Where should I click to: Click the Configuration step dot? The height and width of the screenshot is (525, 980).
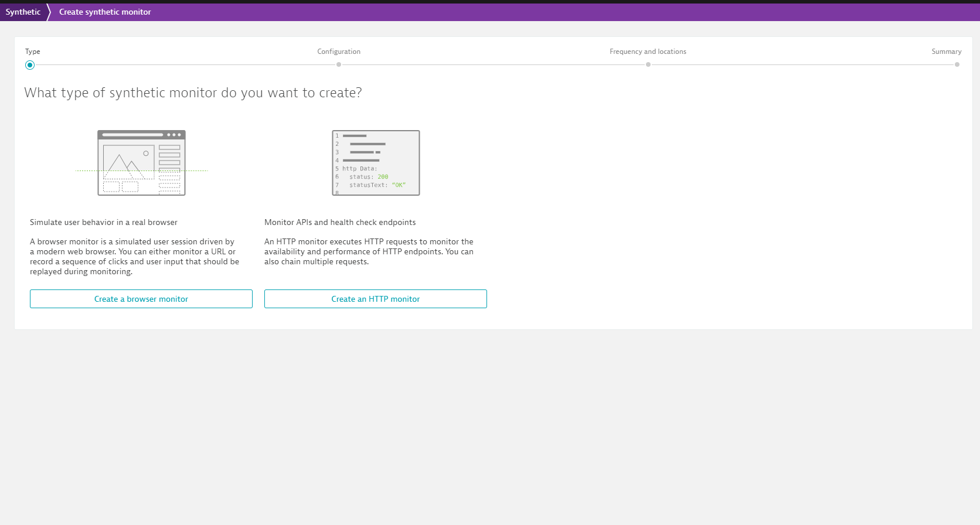coord(339,64)
